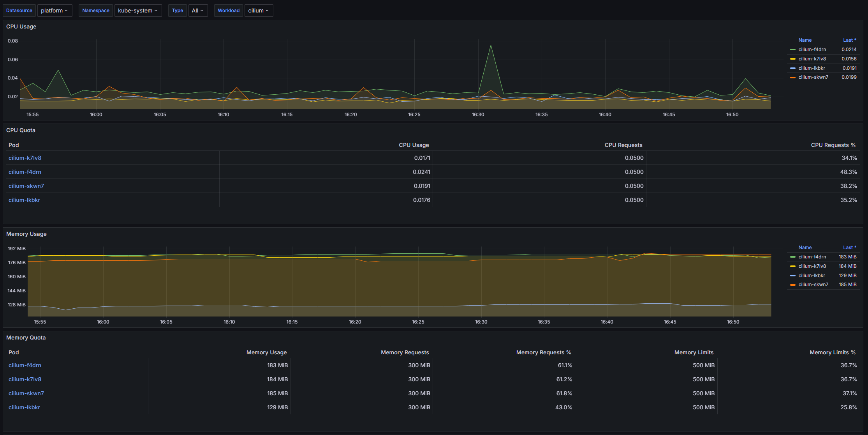The image size is (868, 435).
Task: Click the CPU Usage panel title
Action: 21,27
